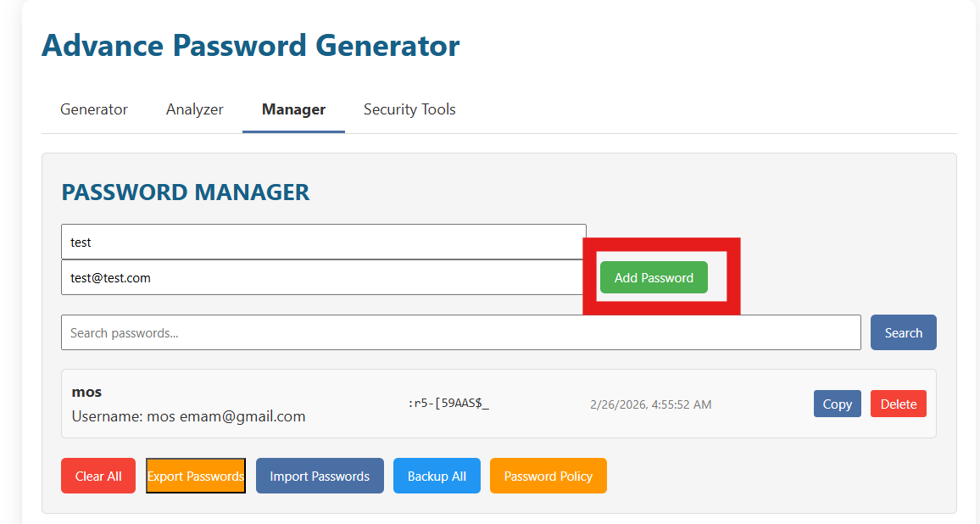Click the mos entry row

click(498, 404)
